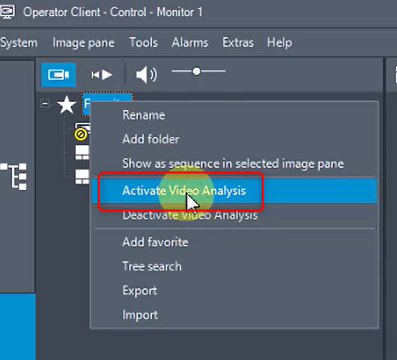The image size is (397, 360).
Task: Choose Rename in the context menu
Action: click(x=235, y=115)
